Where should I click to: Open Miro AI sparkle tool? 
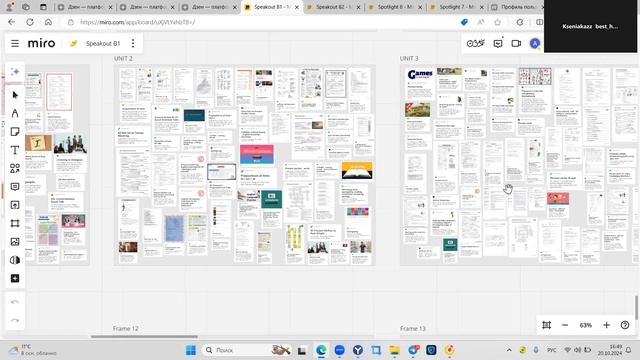[x=15, y=72]
